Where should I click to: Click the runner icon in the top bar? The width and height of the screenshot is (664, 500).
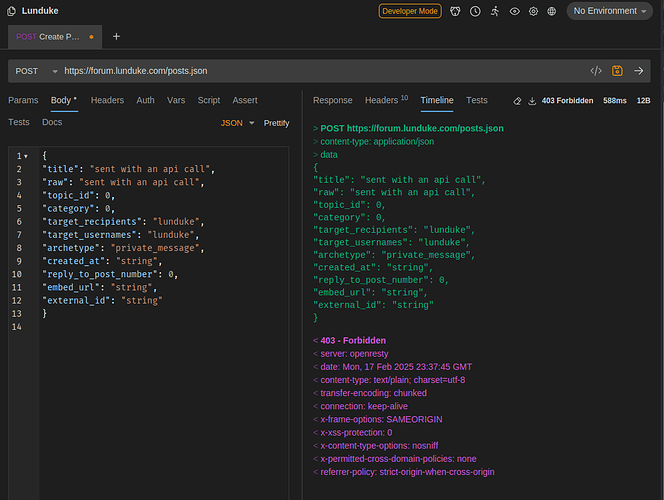tap(495, 11)
